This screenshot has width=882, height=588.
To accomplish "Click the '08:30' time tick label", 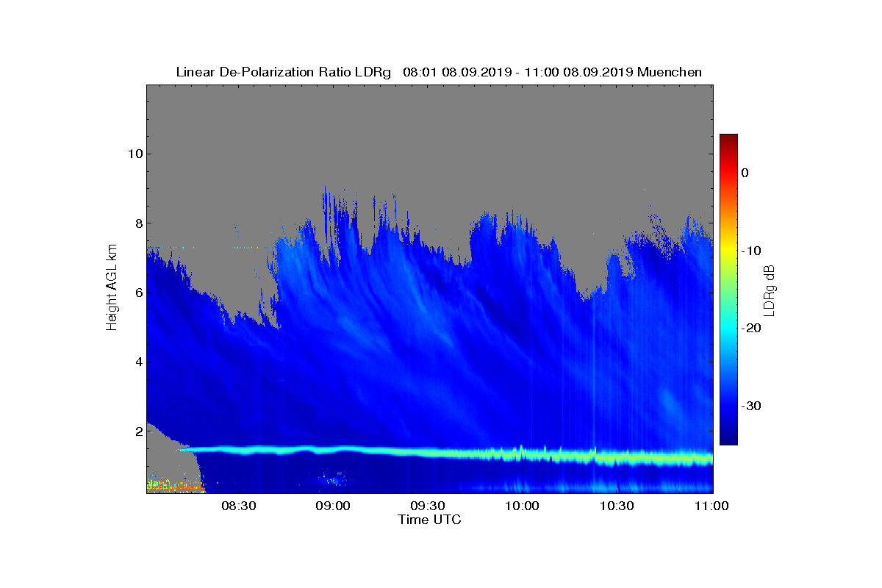I will tap(237, 506).
